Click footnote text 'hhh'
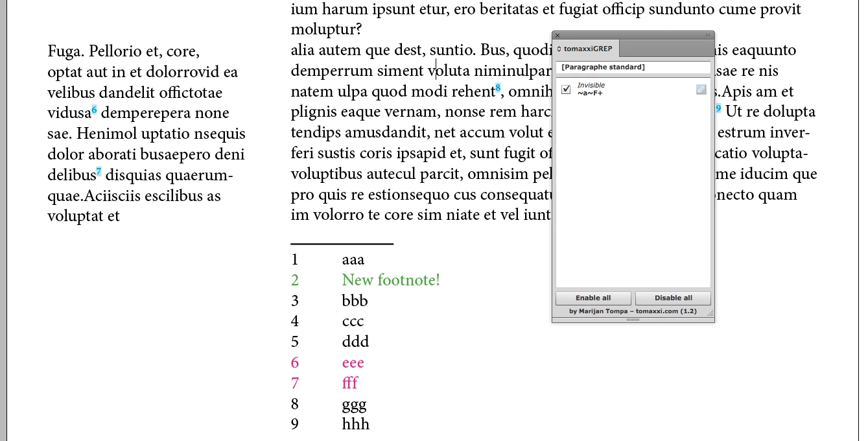Viewport: 868px width, 441px height. pos(355,424)
